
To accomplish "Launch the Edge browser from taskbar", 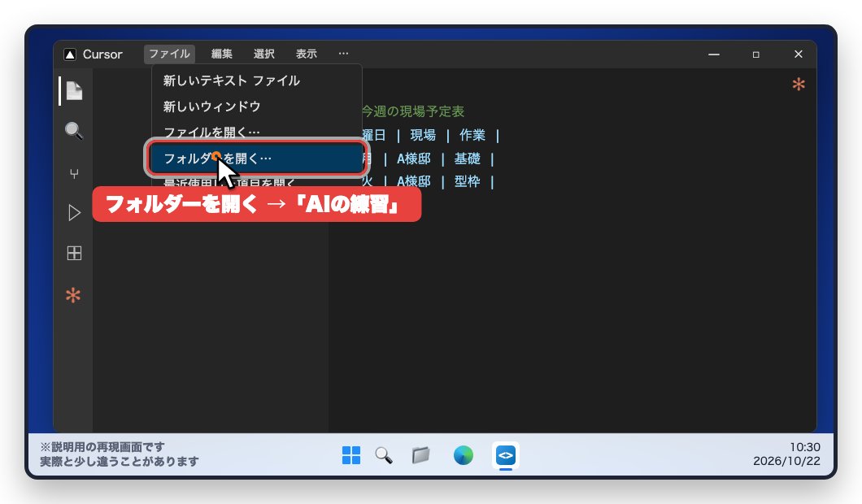I will click(464, 455).
